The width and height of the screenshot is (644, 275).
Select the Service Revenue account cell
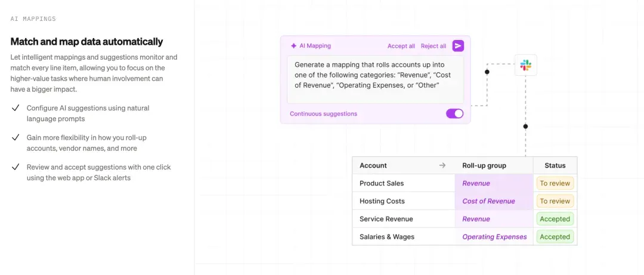coord(403,219)
